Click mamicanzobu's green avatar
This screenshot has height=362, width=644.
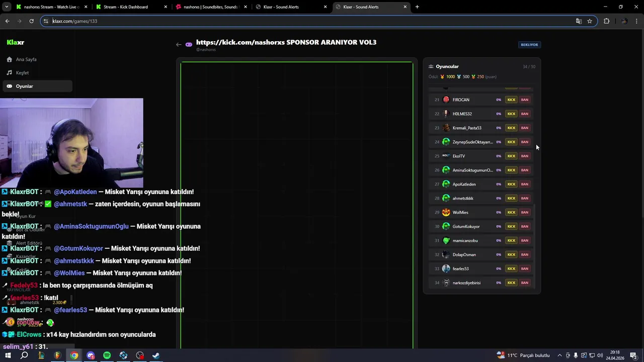(446, 240)
